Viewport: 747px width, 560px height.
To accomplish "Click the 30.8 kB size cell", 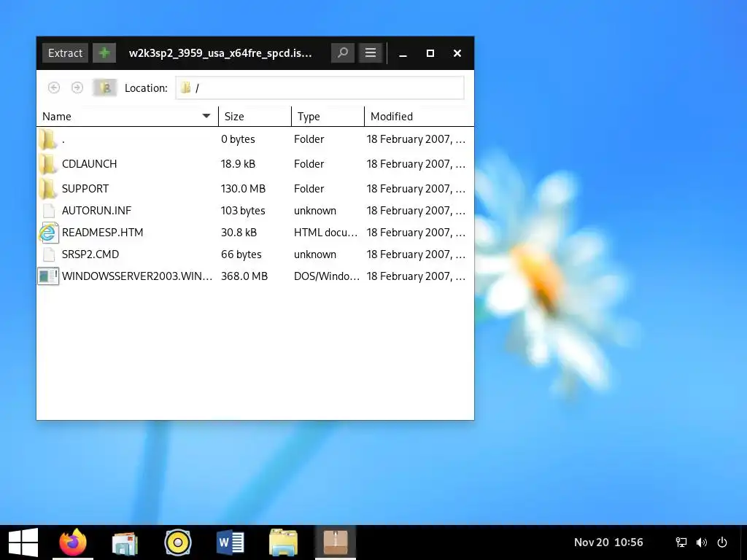I will click(x=239, y=233).
